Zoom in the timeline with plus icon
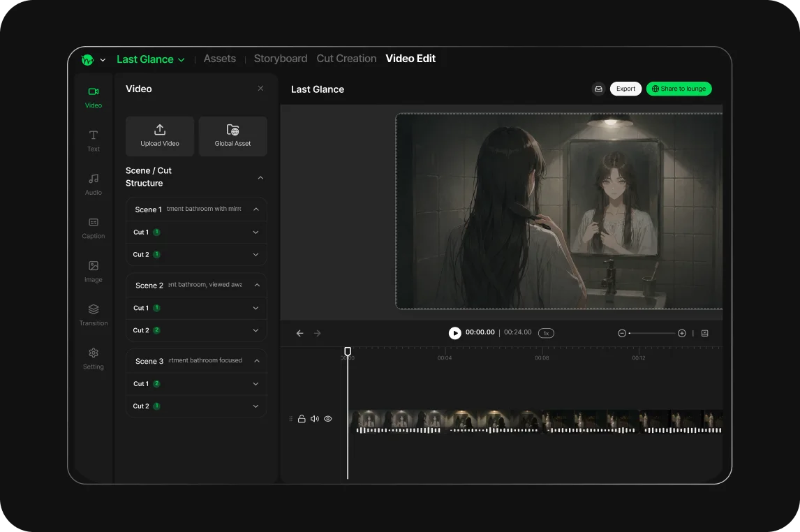The image size is (800, 532). (x=681, y=333)
